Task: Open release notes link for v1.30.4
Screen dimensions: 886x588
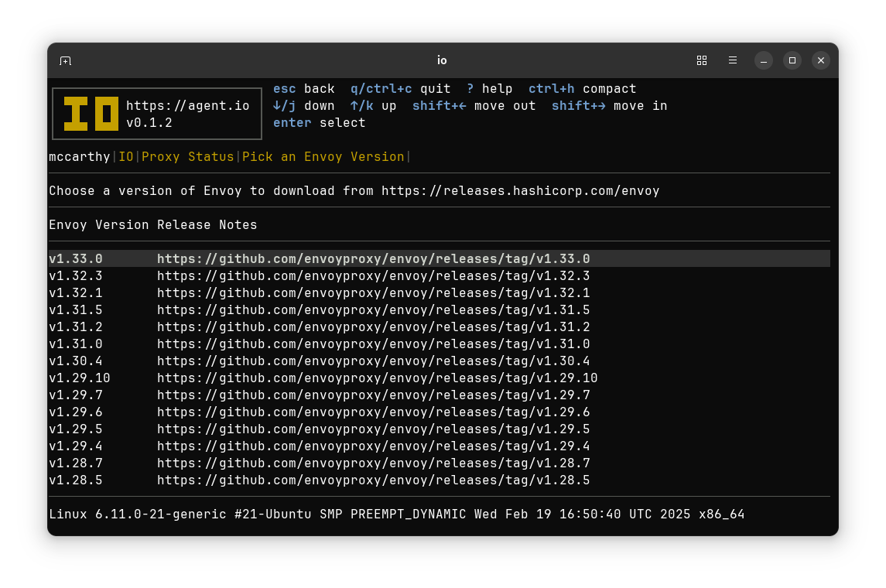Action: pos(374,361)
